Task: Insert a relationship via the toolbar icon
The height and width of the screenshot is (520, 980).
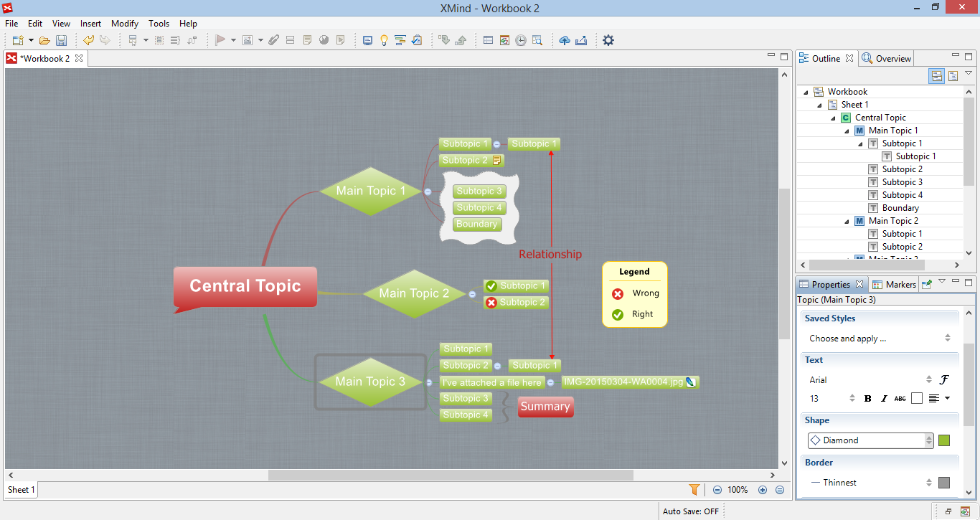Action: pos(192,41)
